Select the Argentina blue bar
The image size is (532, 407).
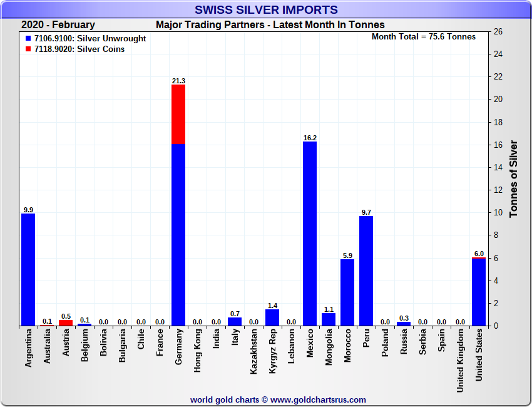pyautogui.click(x=28, y=269)
